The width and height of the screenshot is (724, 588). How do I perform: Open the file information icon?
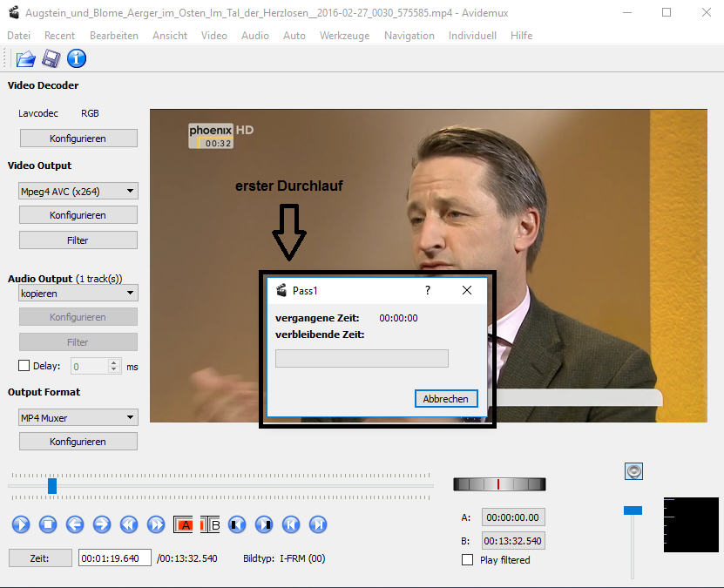coord(77,59)
